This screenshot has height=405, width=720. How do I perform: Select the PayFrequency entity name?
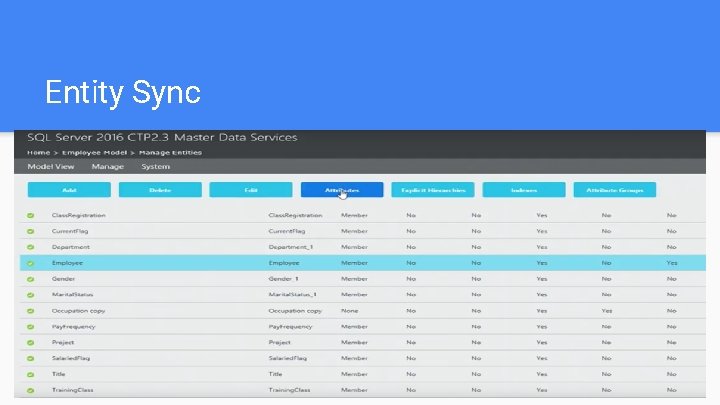pos(73,327)
